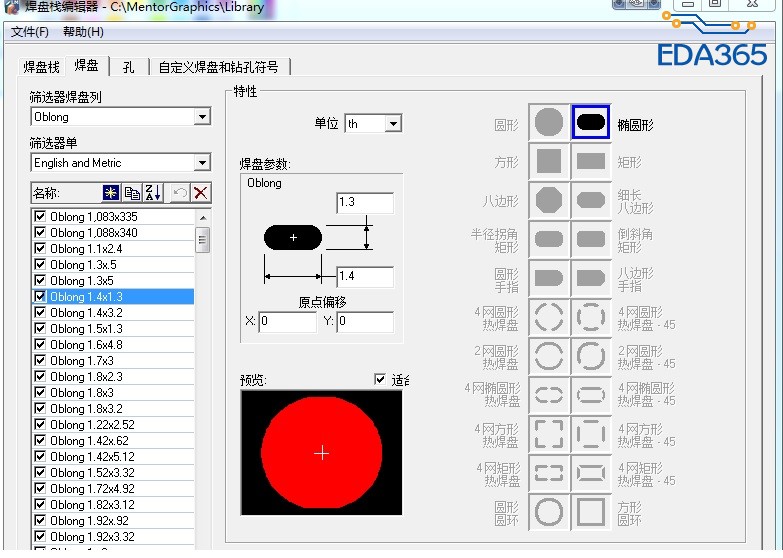Choose the 4-web oblong thermal pad icon
Image resolution: width=783 pixels, height=558 pixels.
(549, 395)
